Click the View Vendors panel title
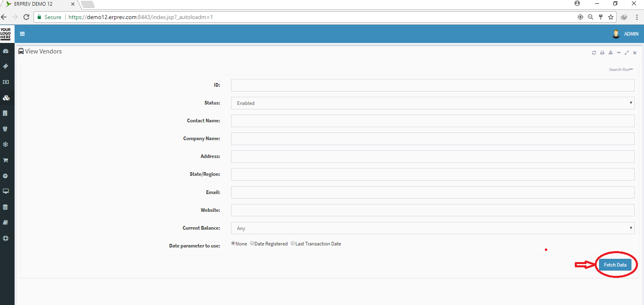644x305 pixels. [43, 51]
